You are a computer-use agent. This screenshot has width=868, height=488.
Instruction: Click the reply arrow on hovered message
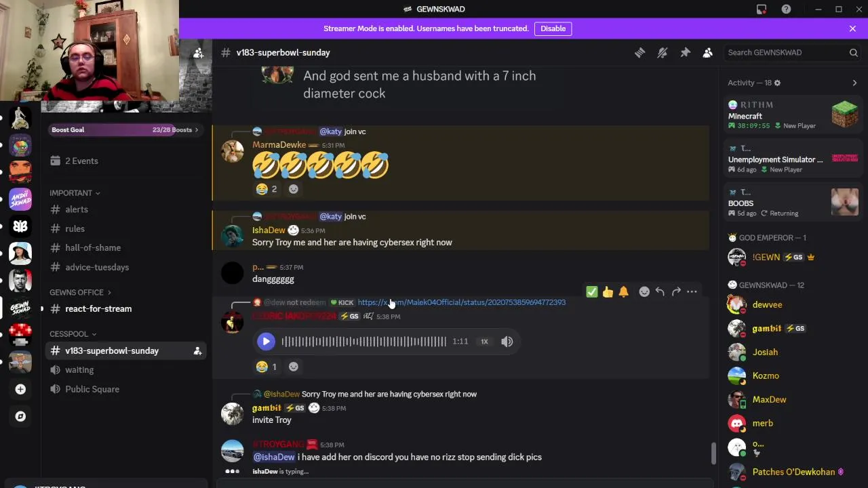click(660, 291)
